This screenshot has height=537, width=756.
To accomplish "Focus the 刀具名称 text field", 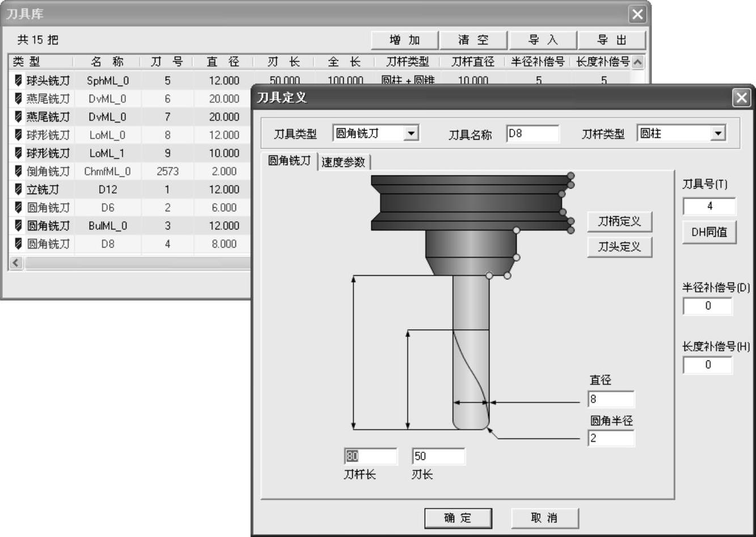I will click(x=532, y=134).
